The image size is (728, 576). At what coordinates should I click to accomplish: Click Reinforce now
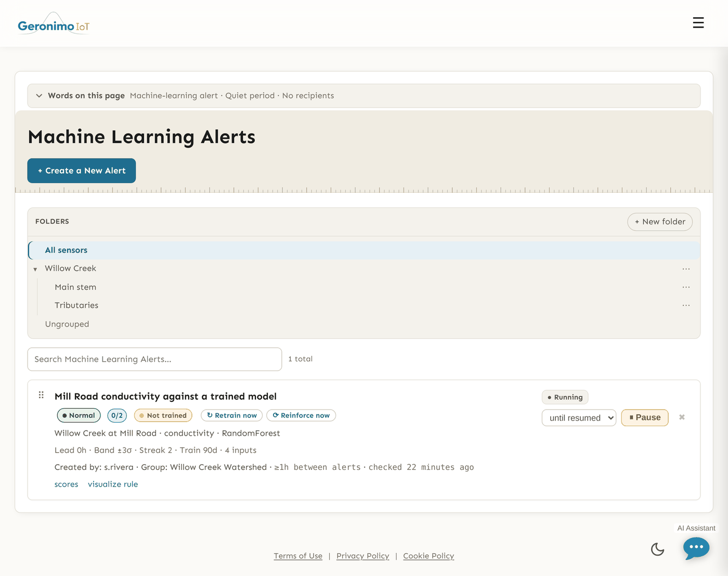pyautogui.click(x=301, y=415)
